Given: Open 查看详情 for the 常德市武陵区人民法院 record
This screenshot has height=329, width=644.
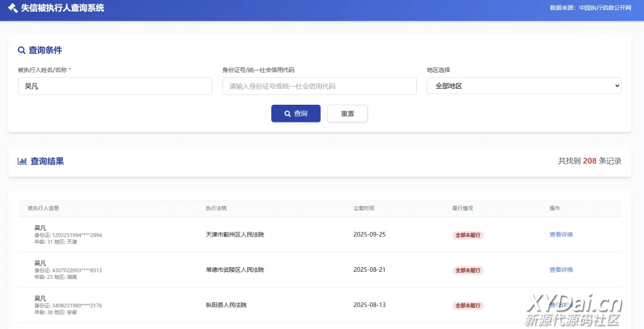Looking at the screenshot, I should pos(561,270).
